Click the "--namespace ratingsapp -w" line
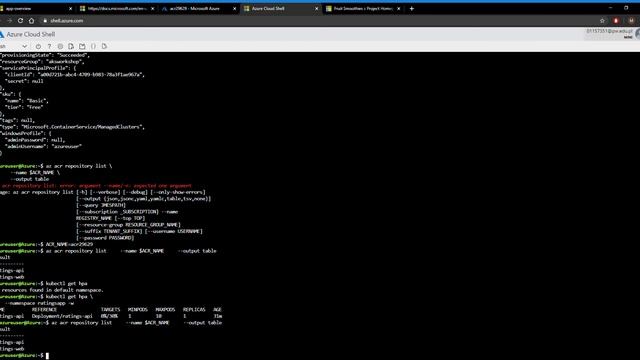The height and width of the screenshot is (360, 640). [40, 303]
